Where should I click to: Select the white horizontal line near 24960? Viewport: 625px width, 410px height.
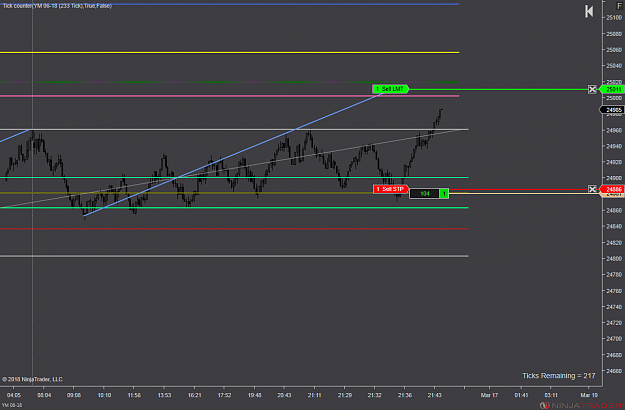234,129
